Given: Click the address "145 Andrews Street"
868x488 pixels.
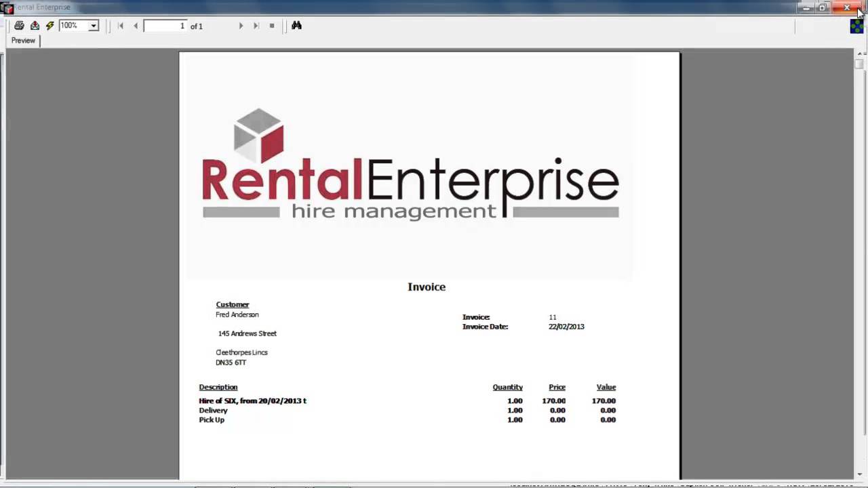Looking at the screenshot, I should (248, 333).
